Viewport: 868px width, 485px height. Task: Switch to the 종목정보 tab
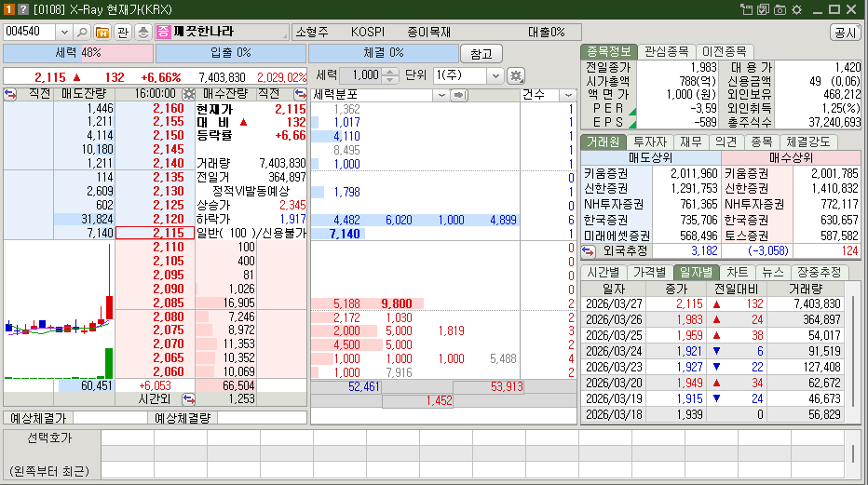pos(609,51)
